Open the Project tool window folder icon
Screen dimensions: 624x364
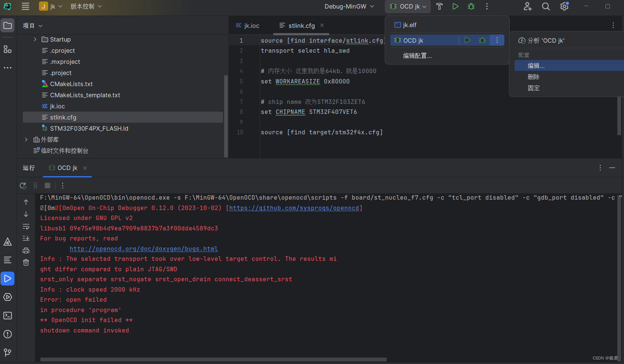click(7, 25)
